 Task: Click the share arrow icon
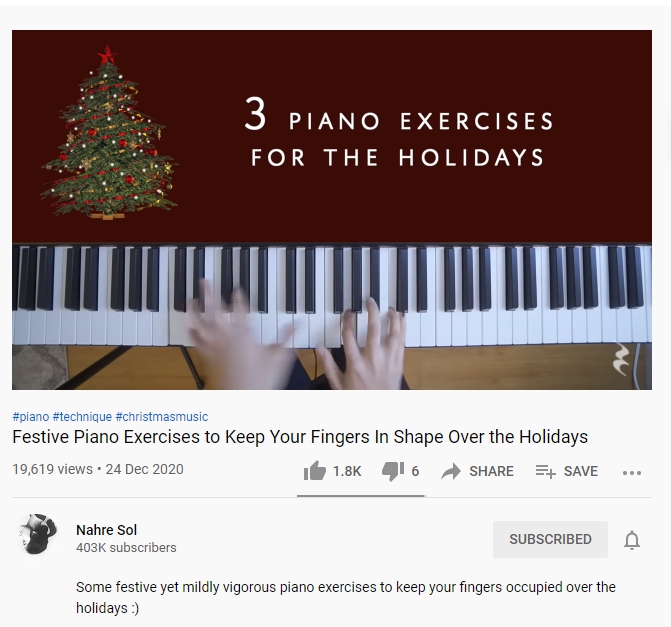point(451,471)
